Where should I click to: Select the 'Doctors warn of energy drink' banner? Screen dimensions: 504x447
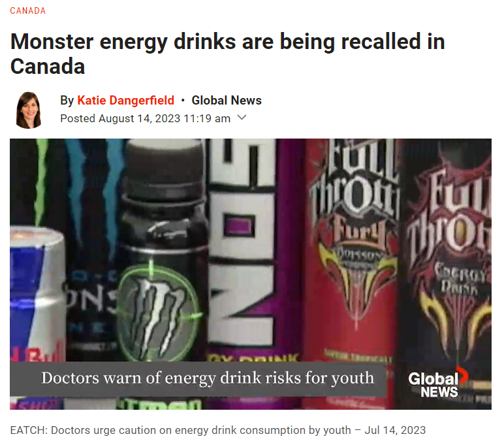(198, 378)
